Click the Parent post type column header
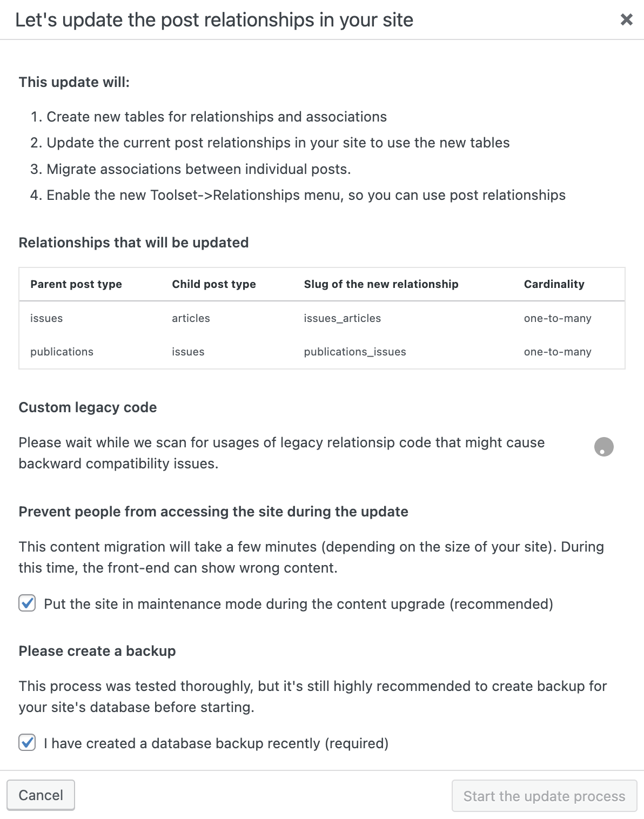 pyautogui.click(x=76, y=284)
